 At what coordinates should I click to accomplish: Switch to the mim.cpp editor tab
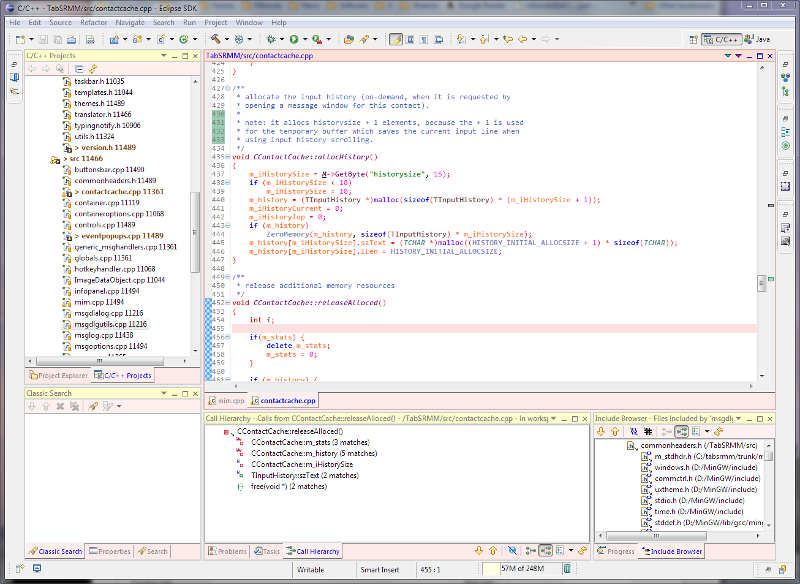227,401
